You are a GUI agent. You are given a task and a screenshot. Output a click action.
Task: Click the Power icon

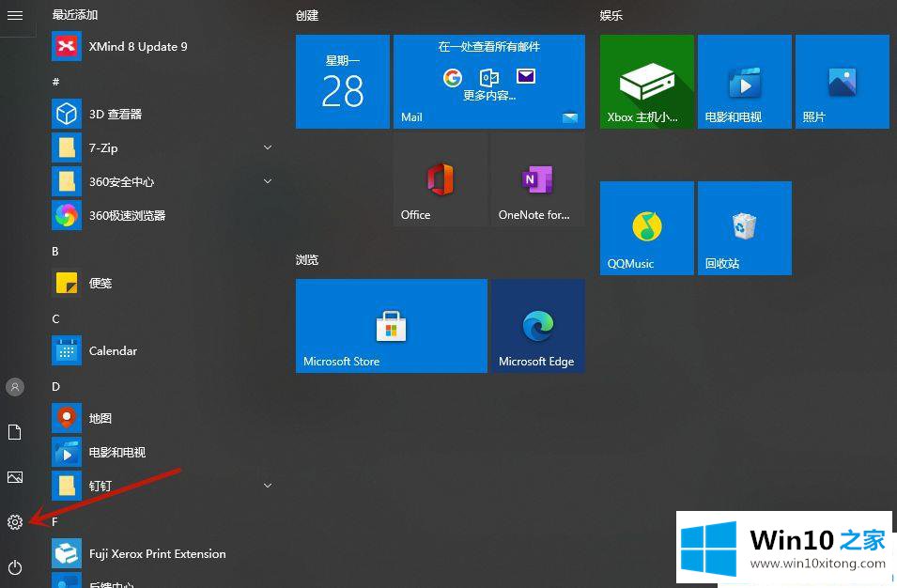tap(15, 567)
